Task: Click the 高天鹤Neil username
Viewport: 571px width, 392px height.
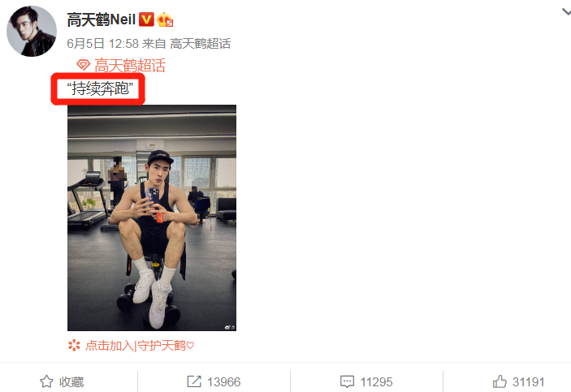Action: coord(102,19)
